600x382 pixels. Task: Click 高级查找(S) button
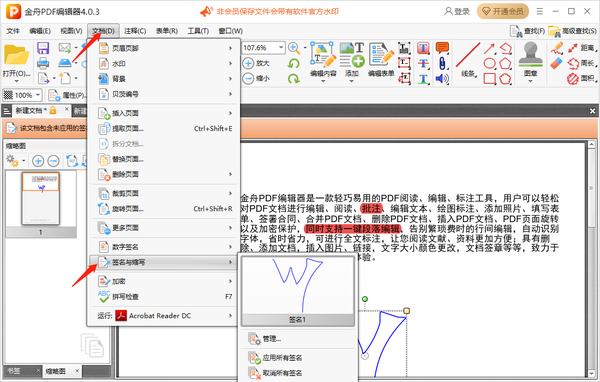(x=572, y=31)
